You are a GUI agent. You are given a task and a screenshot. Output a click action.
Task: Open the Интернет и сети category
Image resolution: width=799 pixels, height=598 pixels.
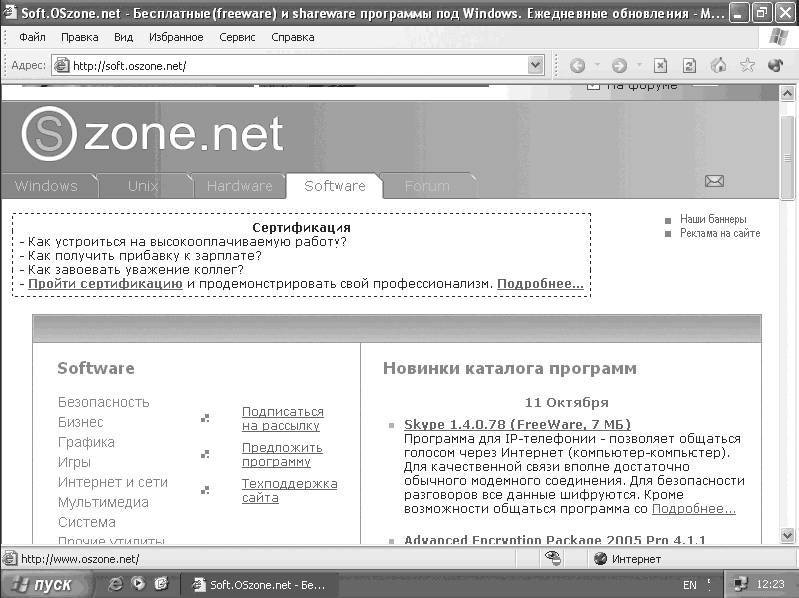click(x=113, y=482)
